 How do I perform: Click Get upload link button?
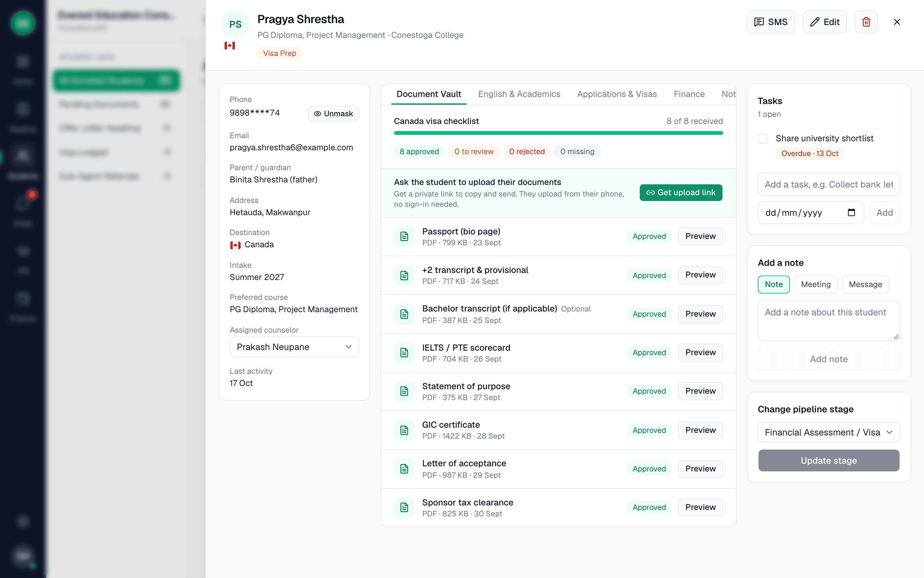click(x=681, y=193)
